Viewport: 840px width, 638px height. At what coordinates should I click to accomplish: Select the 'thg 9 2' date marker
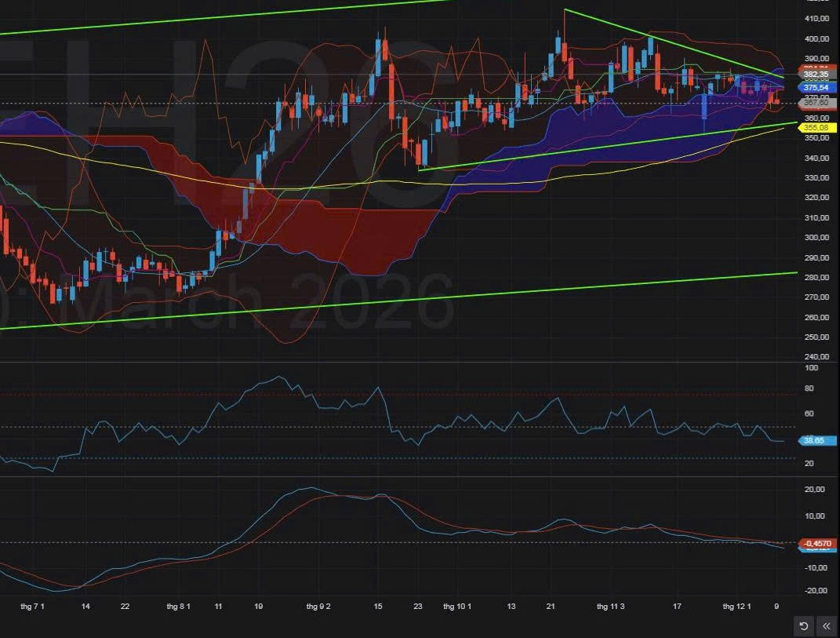coord(318,607)
